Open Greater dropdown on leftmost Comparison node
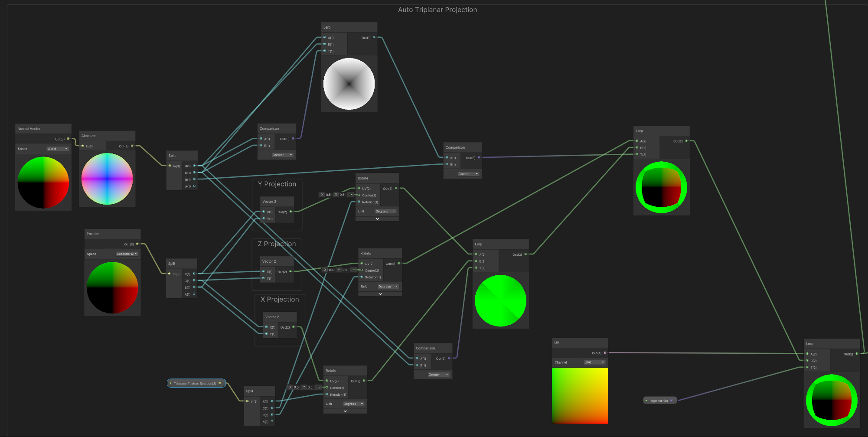Image resolution: width=868 pixels, height=437 pixels. (x=282, y=155)
